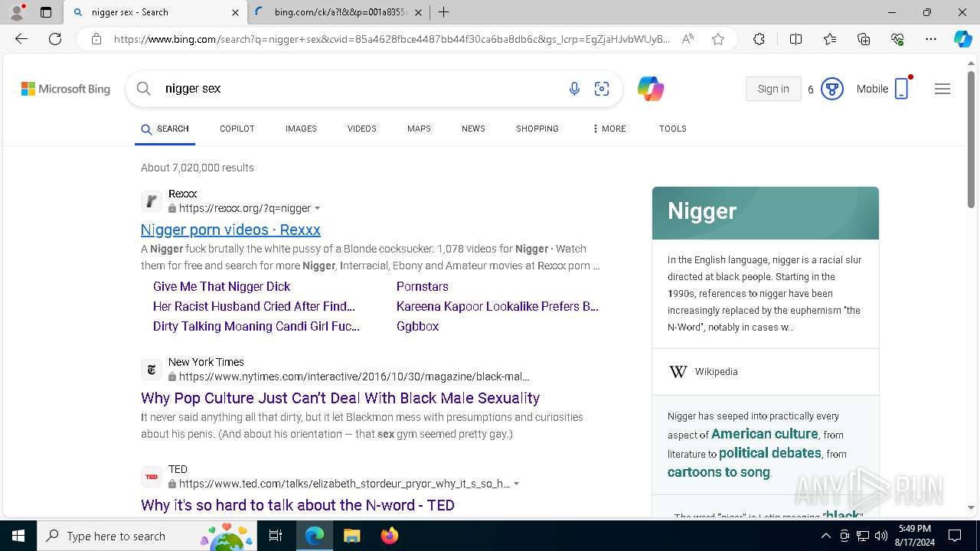980x551 pixels.
Task: Open the tab actions menu icon
Action: point(46,12)
